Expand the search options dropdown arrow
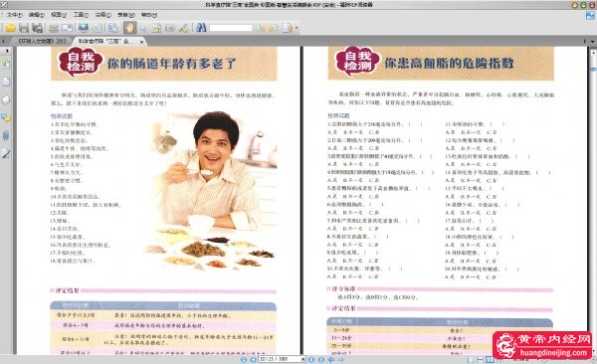This screenshot has height=364, width=597. tap(297, 28)
